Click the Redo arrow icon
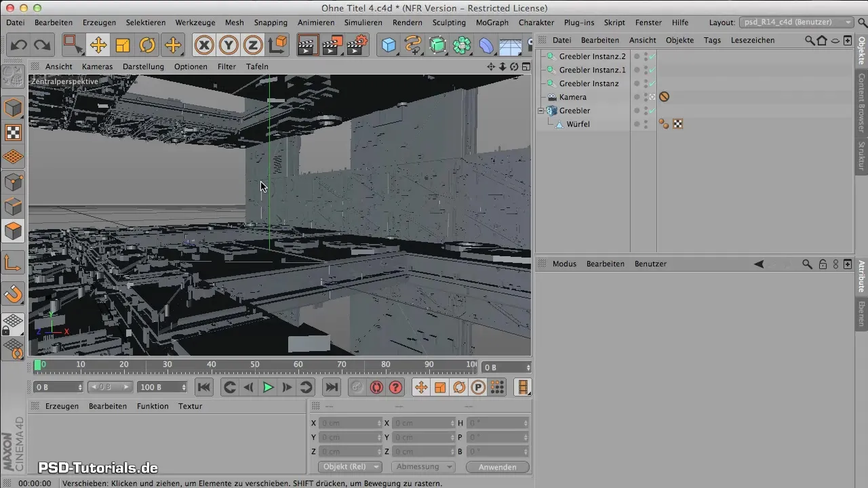This screenshot has width=868, height=488. click(x=42, y=45)
